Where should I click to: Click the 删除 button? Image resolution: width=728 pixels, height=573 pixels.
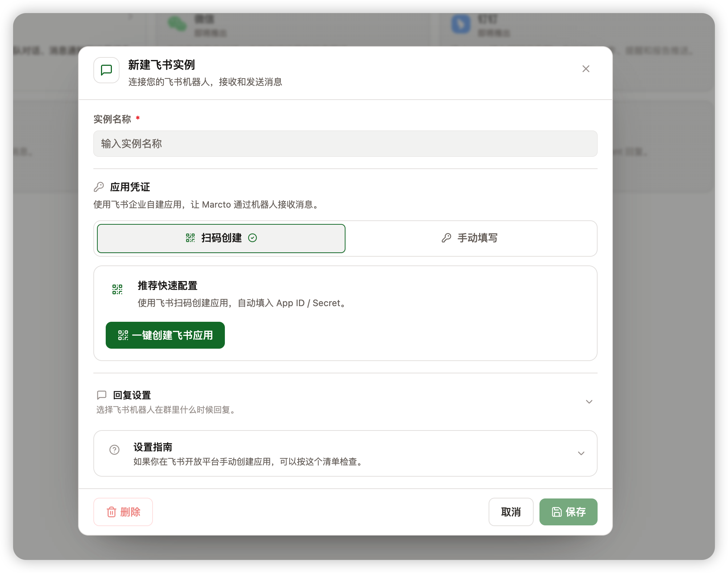click(x=123, y=512)
